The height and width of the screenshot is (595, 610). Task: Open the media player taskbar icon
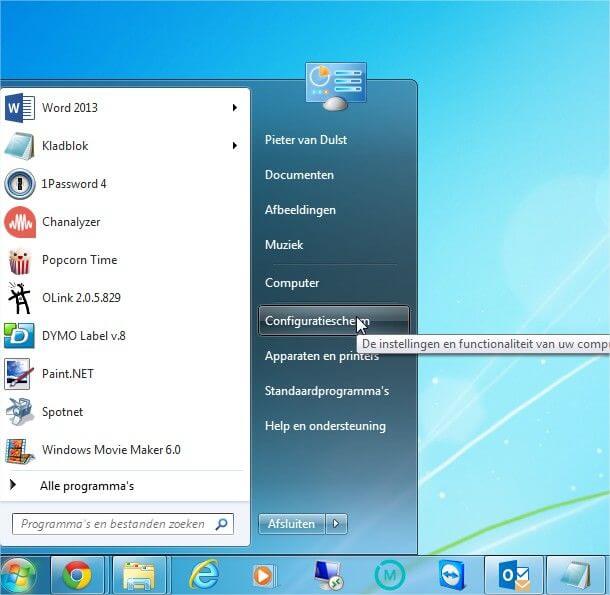[263, 575]
